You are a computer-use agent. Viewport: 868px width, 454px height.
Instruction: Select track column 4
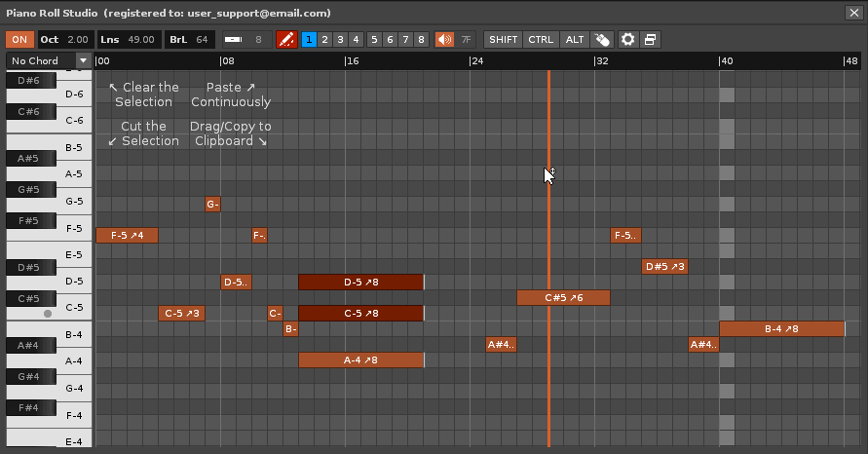(356, 39)
